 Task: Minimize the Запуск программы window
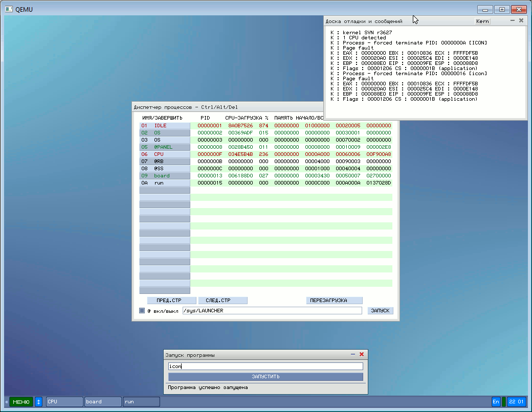[x=353, y=354]
